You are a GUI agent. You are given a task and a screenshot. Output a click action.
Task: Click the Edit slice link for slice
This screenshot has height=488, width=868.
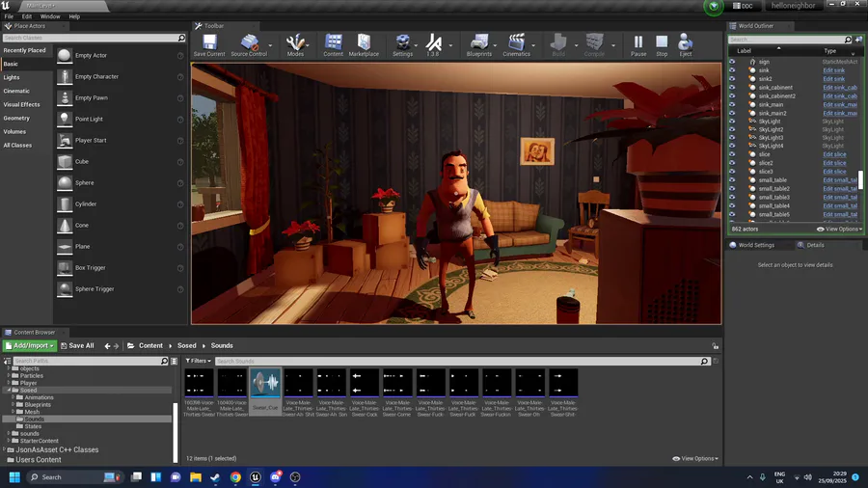point(834,155)
